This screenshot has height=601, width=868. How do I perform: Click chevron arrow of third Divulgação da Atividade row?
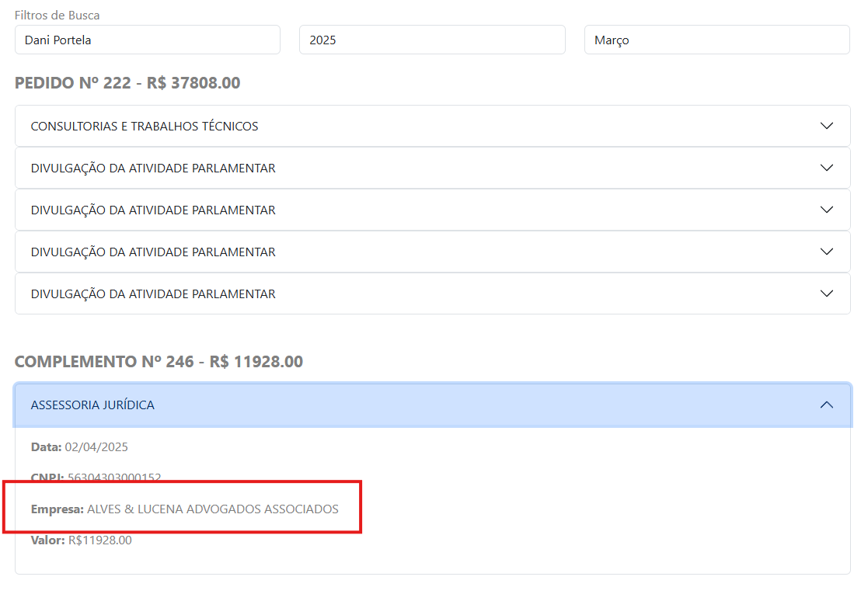827,252
